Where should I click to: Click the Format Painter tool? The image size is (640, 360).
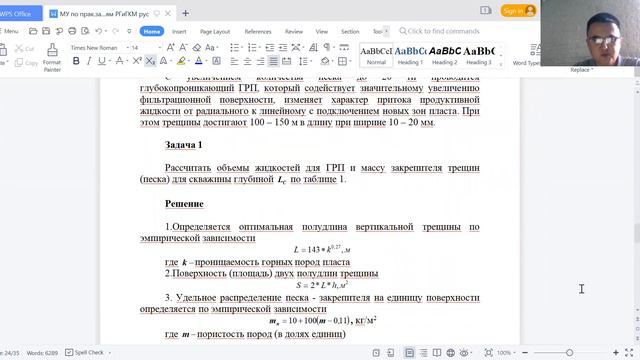pyautogui.click(x=52, y=58)
